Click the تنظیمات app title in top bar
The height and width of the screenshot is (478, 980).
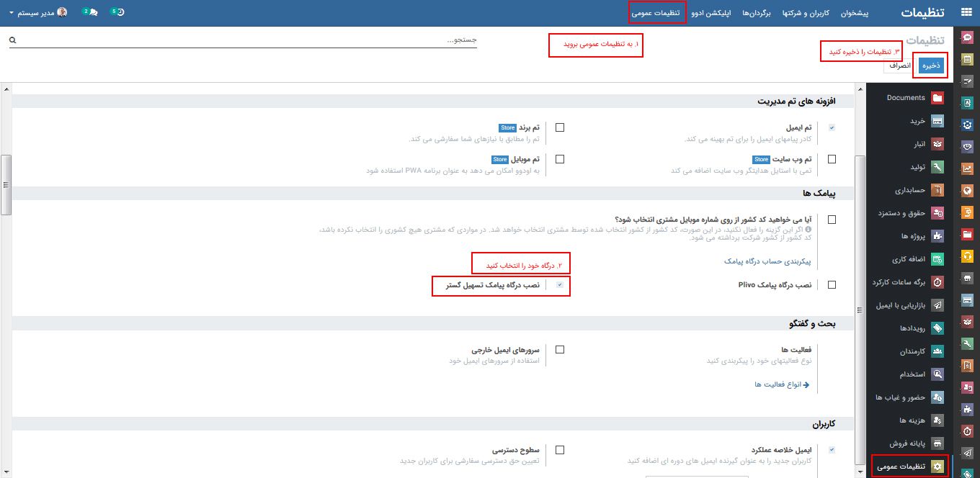(x=924, y=12)
